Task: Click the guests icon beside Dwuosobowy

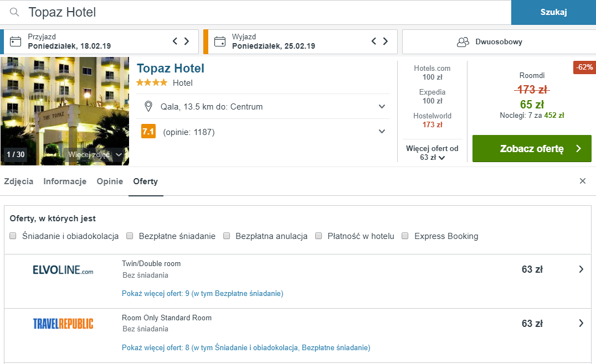Action: click(x=463, y=41)
